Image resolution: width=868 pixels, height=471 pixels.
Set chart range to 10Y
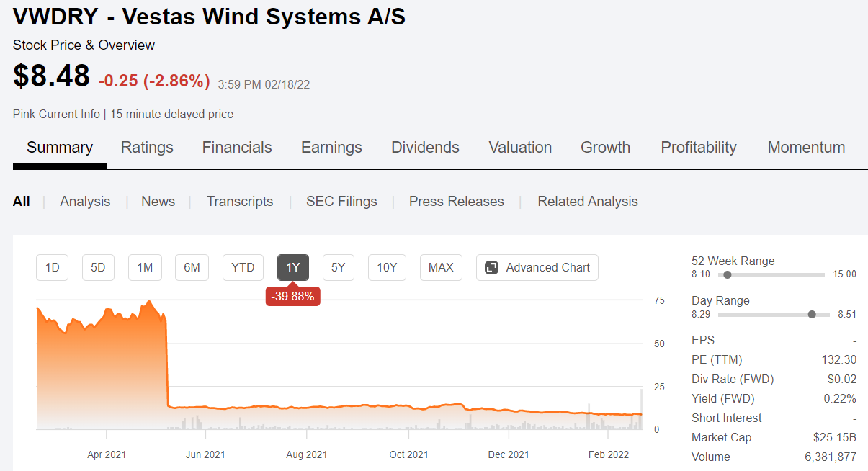pos(387,267)
